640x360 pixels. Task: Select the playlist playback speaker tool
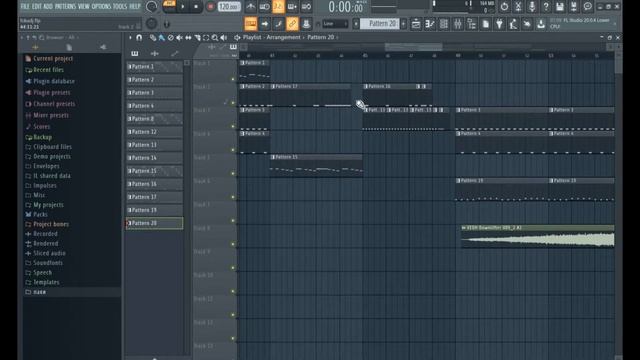[x=224, y=38]
